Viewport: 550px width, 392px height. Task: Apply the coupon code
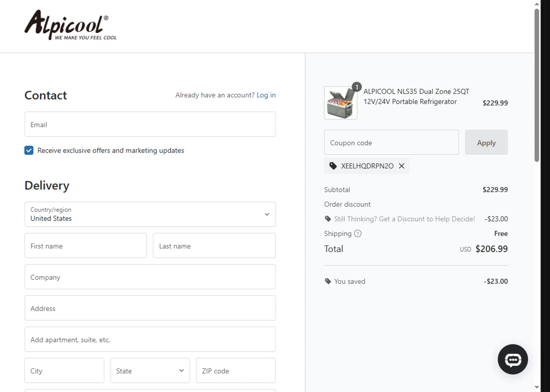click(x=486, y=142)
